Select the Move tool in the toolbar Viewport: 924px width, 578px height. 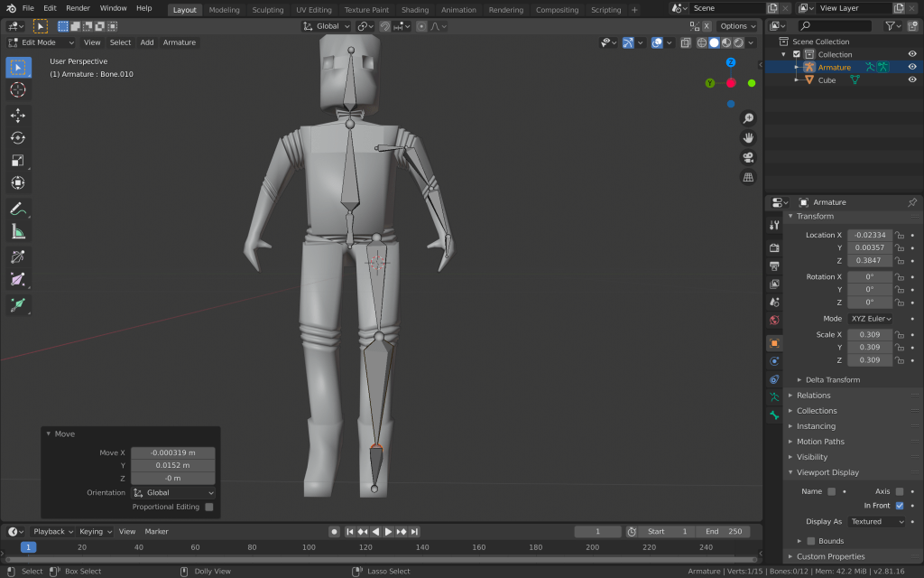18,115
